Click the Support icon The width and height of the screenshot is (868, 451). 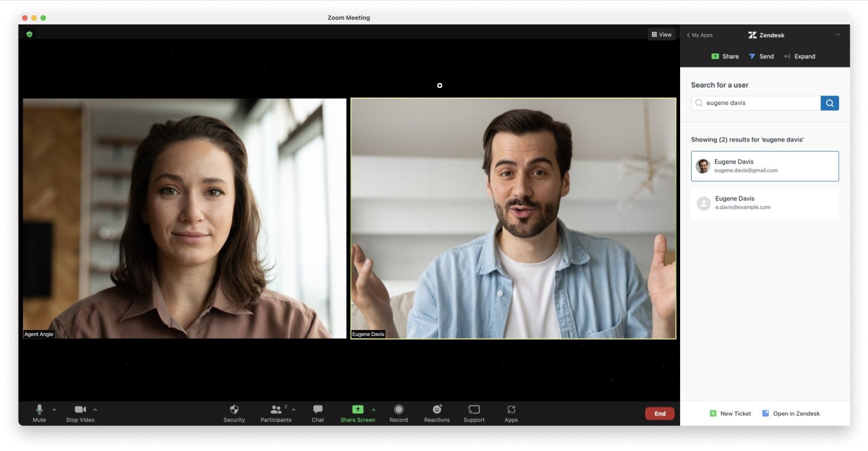tap(474, 413)
